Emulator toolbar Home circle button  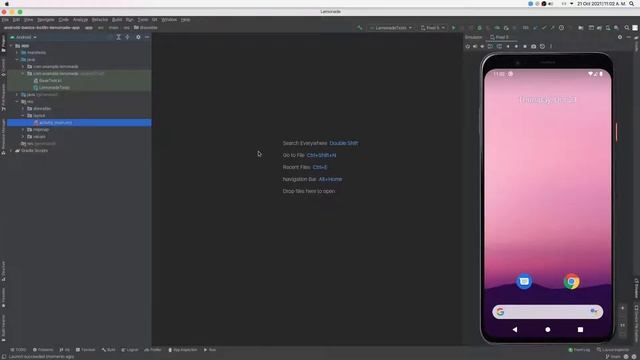point(516,47)
